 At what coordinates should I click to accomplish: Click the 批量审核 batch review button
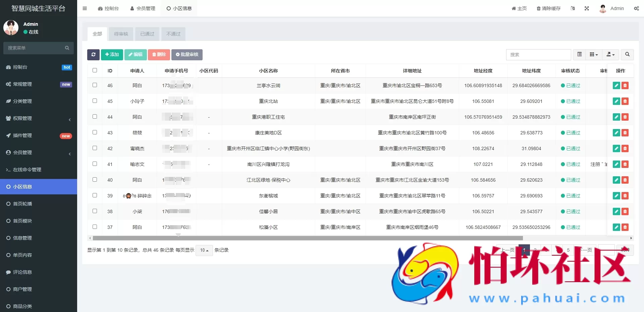(x=187, y=54)
